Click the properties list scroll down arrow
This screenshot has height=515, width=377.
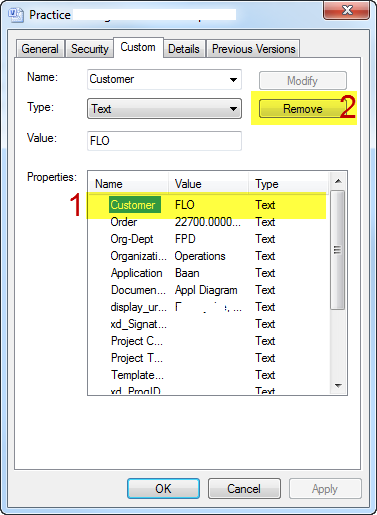[x=338, y=386]
